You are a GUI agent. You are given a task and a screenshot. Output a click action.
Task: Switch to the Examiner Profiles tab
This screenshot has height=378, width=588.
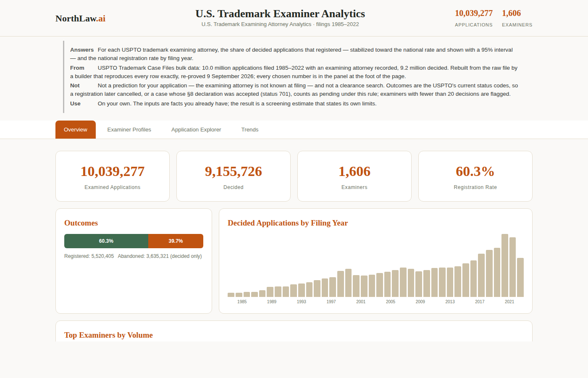coord(129,129)
